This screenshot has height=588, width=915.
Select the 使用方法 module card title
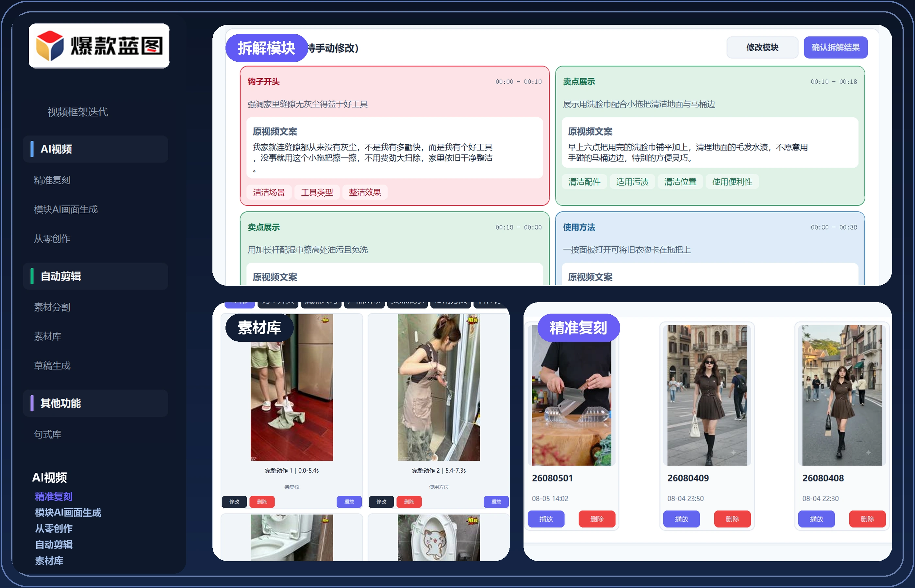(x=579, y=227)
